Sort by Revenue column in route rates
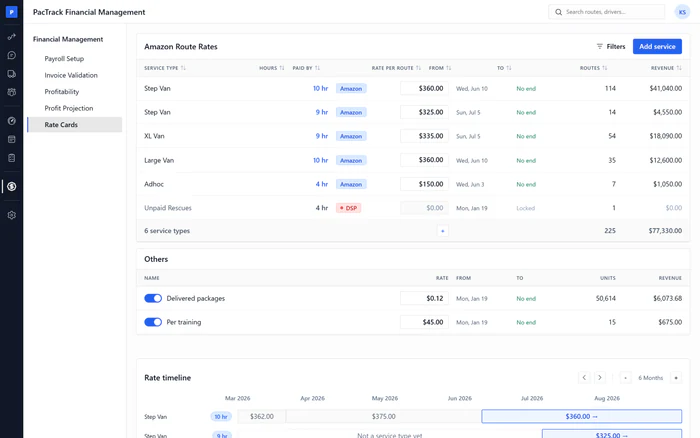This screenshot has width=700, height=438. click(x=666, y=68)
